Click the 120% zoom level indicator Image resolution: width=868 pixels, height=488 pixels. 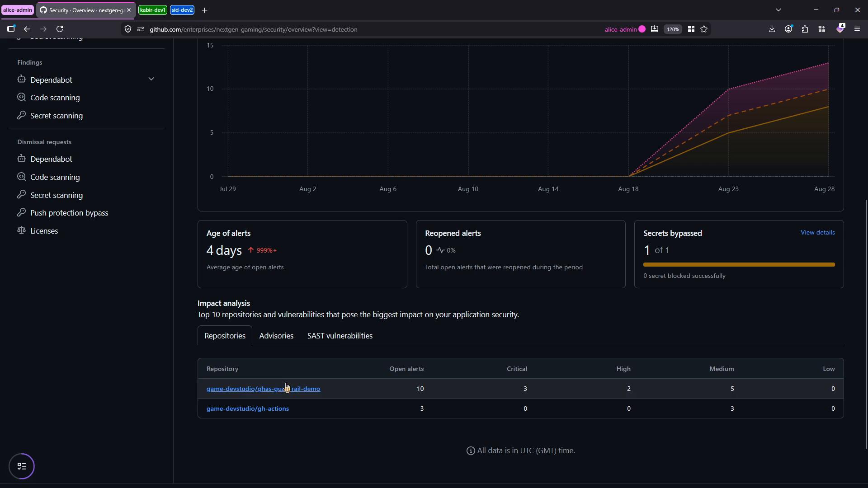673,29
